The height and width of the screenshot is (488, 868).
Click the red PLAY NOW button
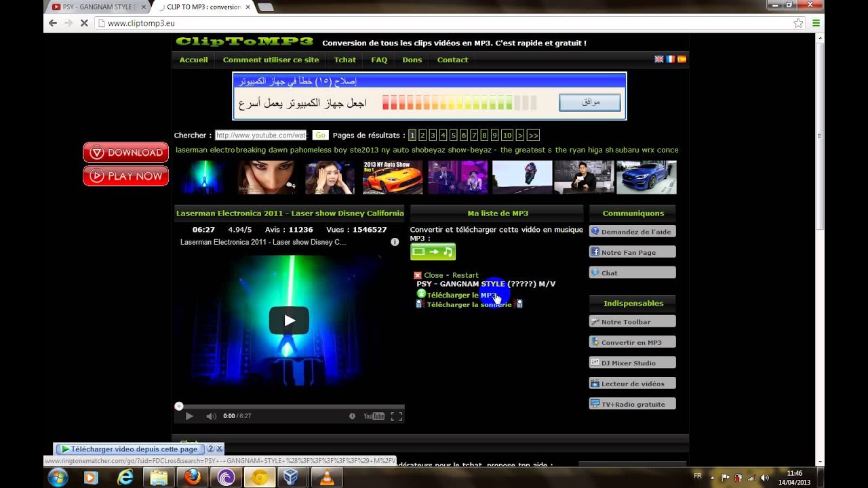pos(125,176)
